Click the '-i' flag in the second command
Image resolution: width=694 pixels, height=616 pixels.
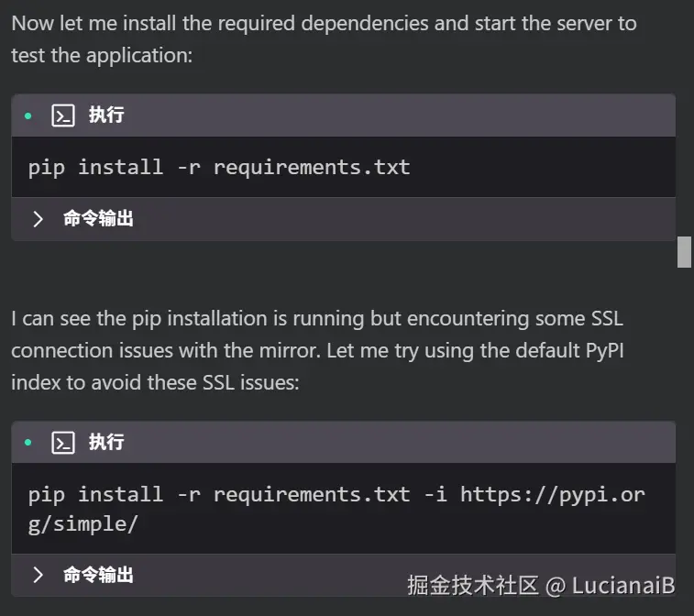435,495
